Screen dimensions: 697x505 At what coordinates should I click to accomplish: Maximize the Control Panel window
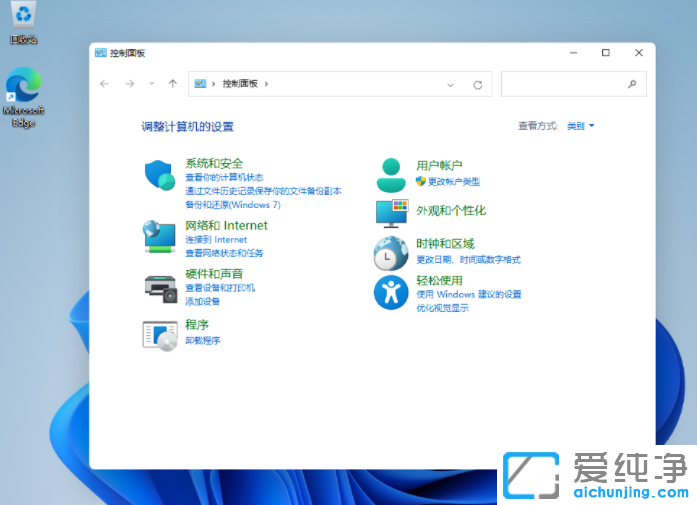tap(605, 52)
